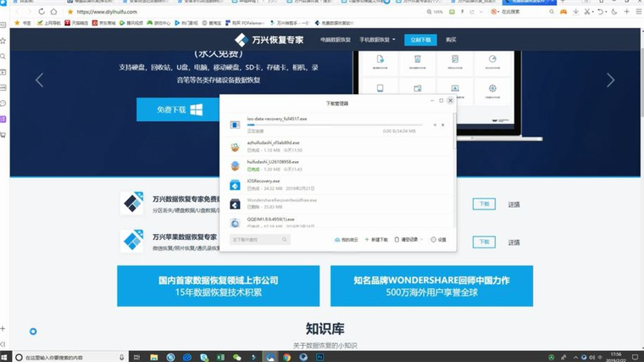Go to next carousel slide arrow
The image size is (644, 362).
611,81
